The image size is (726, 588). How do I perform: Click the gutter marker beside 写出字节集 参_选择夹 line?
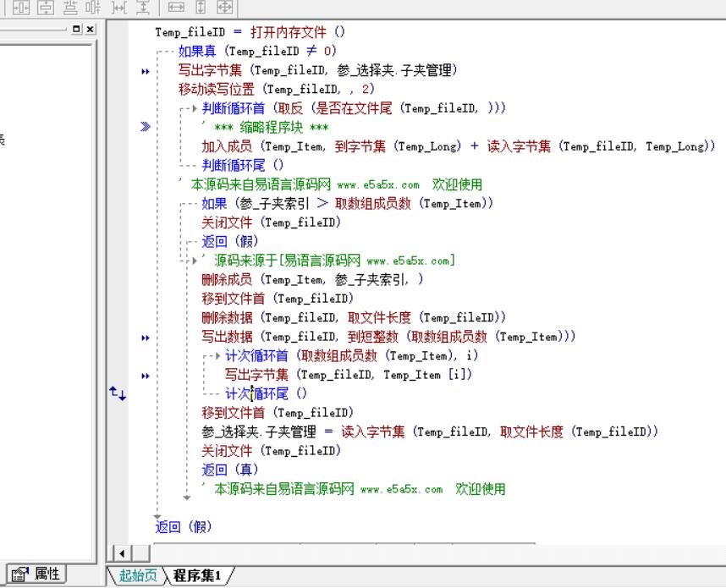(x=146, y=71)
